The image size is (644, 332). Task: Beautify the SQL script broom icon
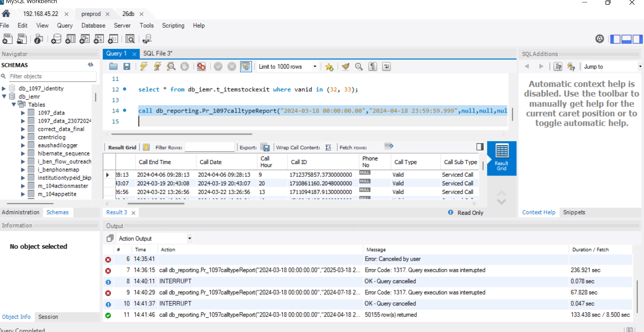[x=345, y=67]
